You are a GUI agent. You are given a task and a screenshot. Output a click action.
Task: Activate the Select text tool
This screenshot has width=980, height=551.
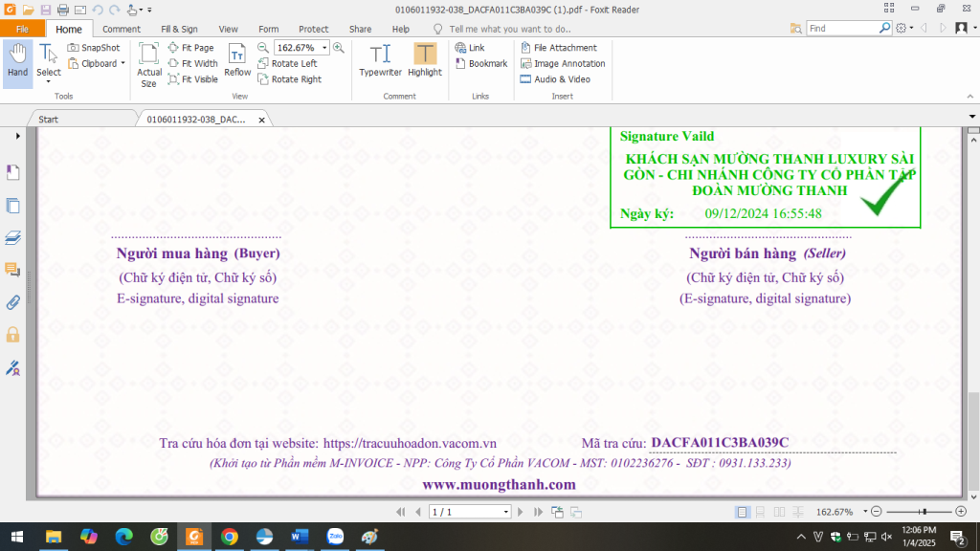(48, 63)
